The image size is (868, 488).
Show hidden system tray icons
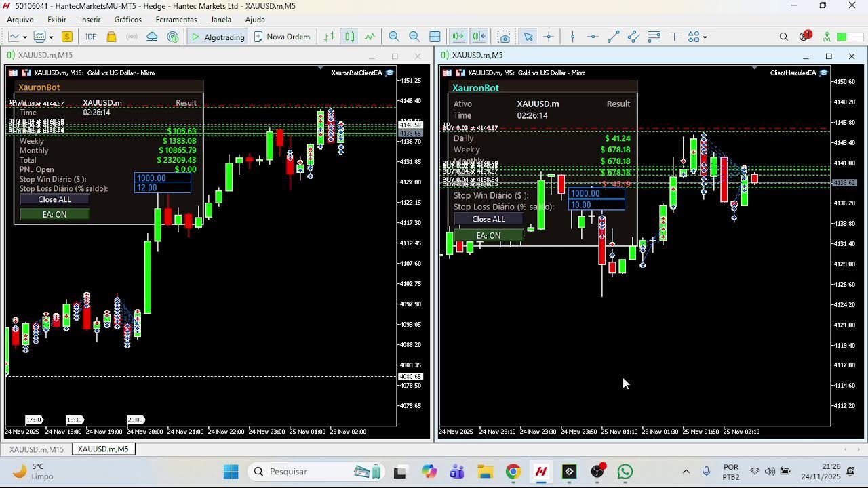point(686,471)
